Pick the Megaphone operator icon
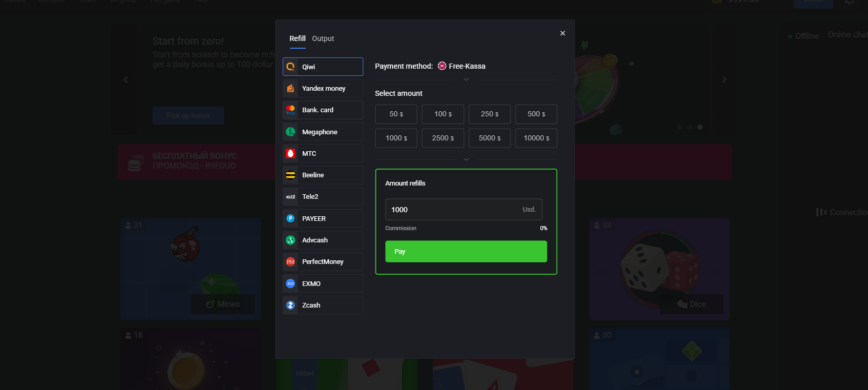 (x=290, y=132)
